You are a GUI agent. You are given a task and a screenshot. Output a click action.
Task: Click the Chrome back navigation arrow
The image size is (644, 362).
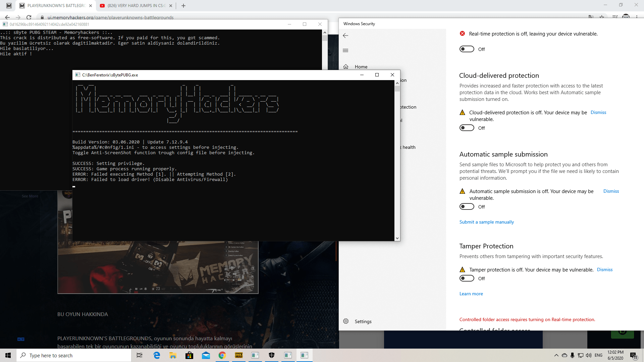point(7,17)
